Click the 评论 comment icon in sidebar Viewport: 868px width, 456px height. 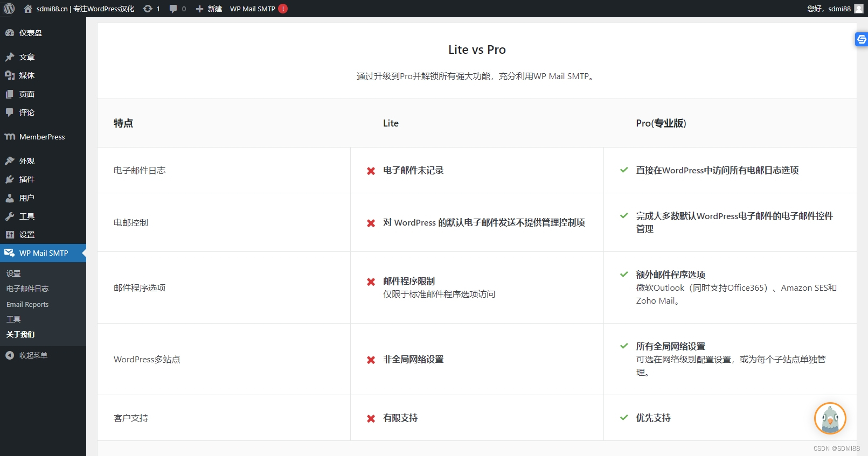pyautogui.click(x=10, y=113)
